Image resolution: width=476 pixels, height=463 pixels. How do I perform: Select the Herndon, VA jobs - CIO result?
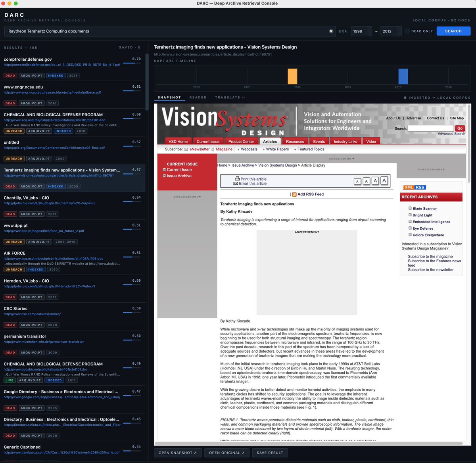(x=73, y=288)
